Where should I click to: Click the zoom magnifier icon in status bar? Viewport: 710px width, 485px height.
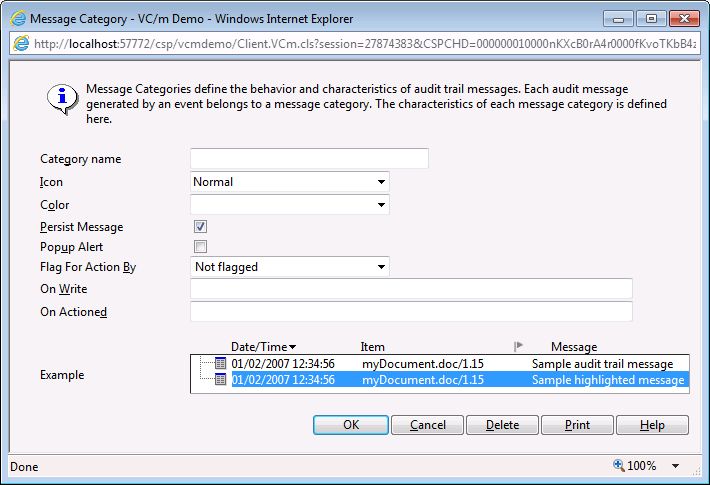(x=620, y=466)
